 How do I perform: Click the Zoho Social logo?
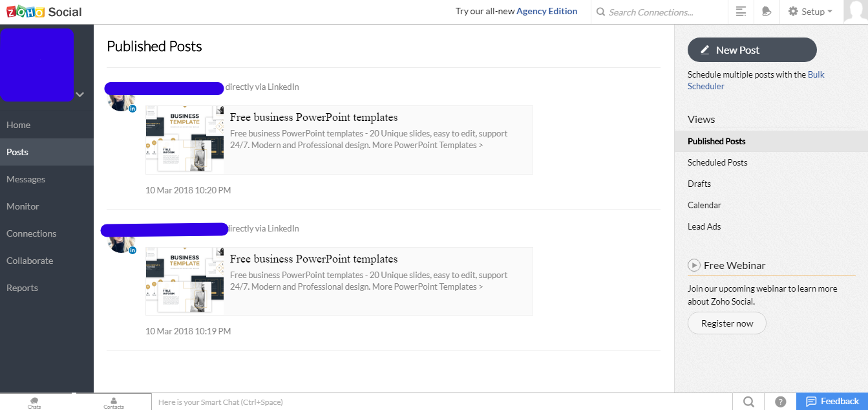point(44,12)
